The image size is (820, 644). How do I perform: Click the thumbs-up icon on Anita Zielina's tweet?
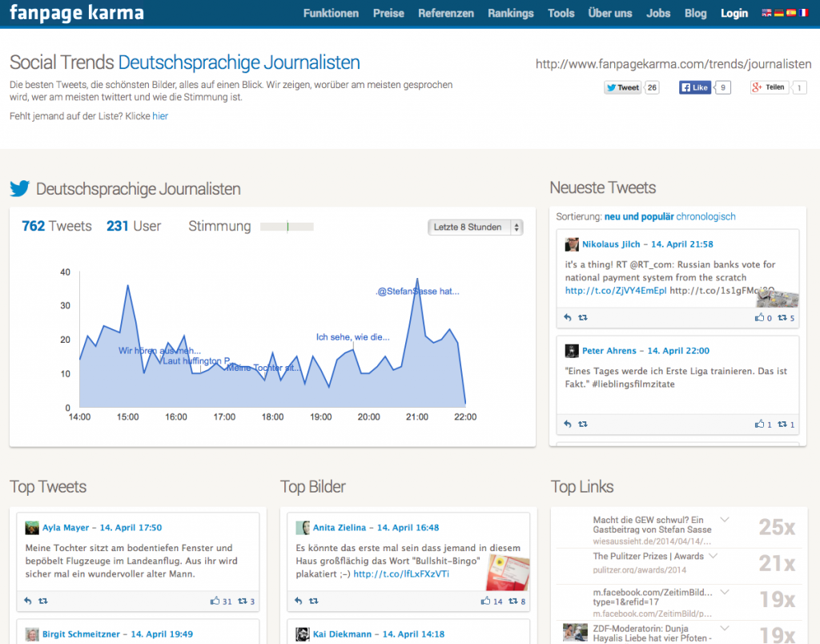[486, 601]
